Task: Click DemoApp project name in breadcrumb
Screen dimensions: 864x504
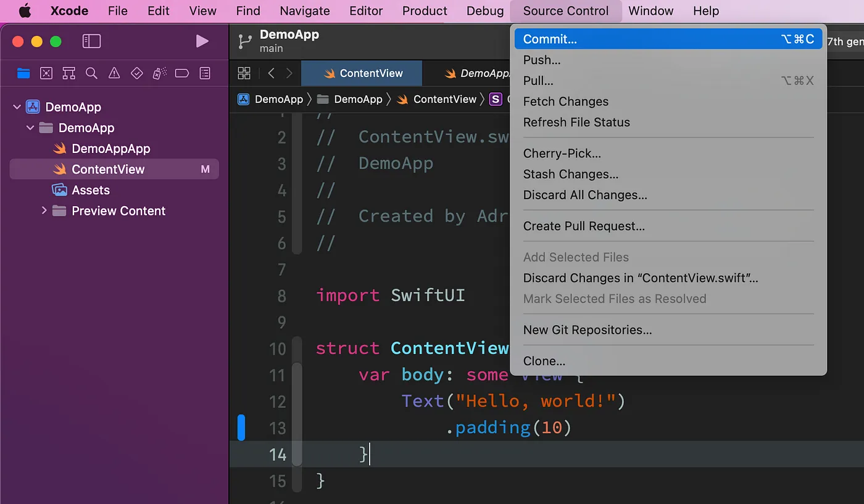Action: [279, 99]
